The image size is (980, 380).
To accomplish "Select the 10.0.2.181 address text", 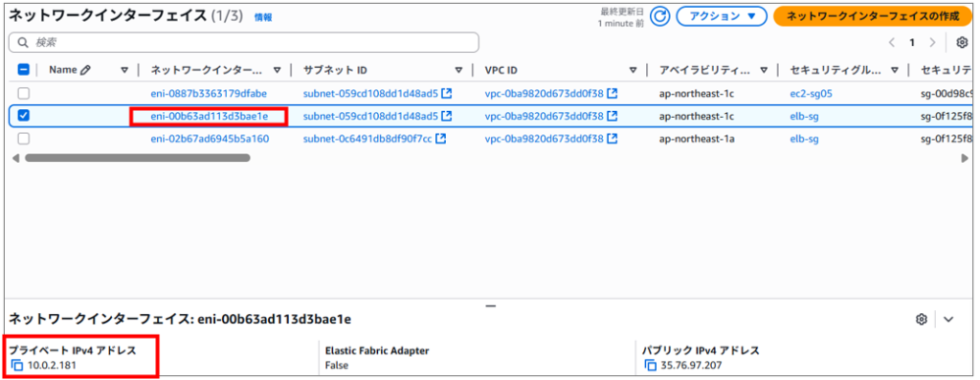I will tap(53, 366).
